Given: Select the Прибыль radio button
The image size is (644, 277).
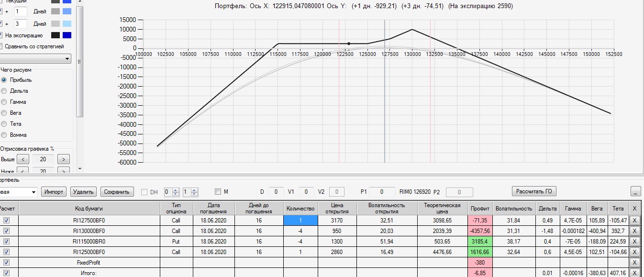Looking at the screenshot, I should (4, 80).
